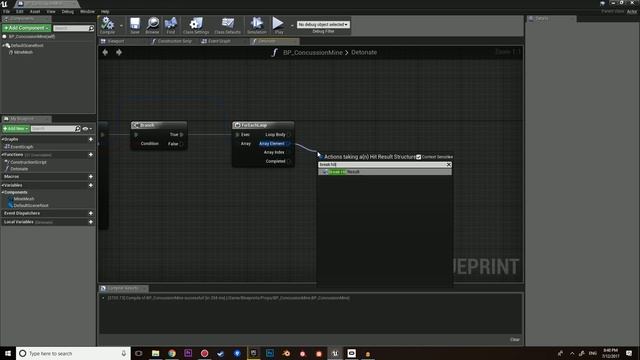Open Class Settings from the toolbar

click(x=196, y=25)
